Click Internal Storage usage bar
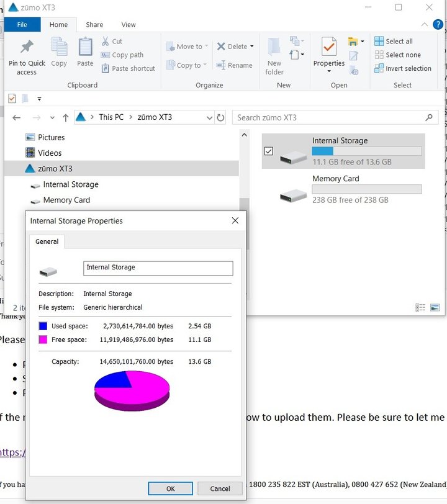 click(x=367, y=151)
